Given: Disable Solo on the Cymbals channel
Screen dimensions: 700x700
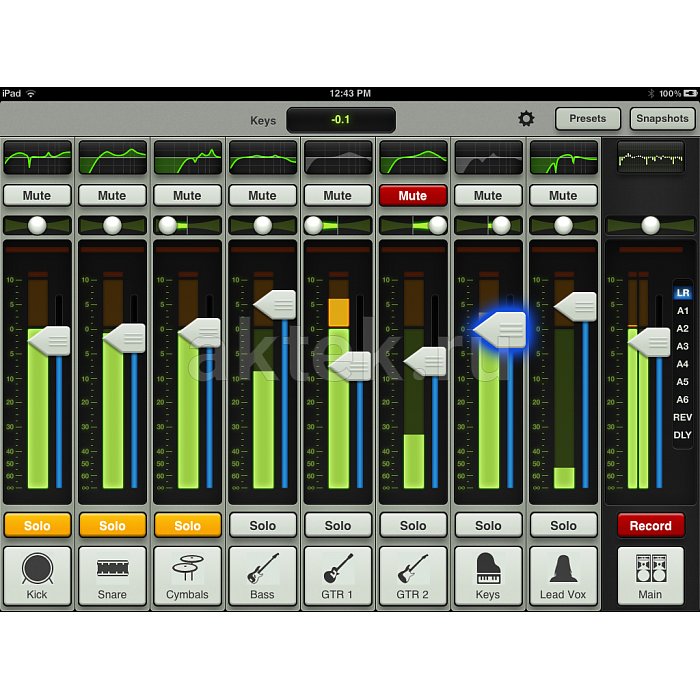Looking at the screenshot, I should pyautogui.click(x=188, y=525).
